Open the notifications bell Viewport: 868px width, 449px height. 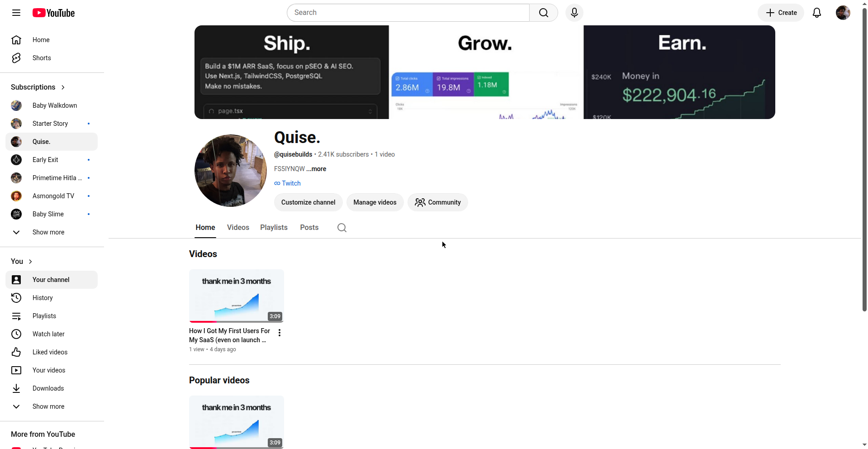[x=817, y=13]
